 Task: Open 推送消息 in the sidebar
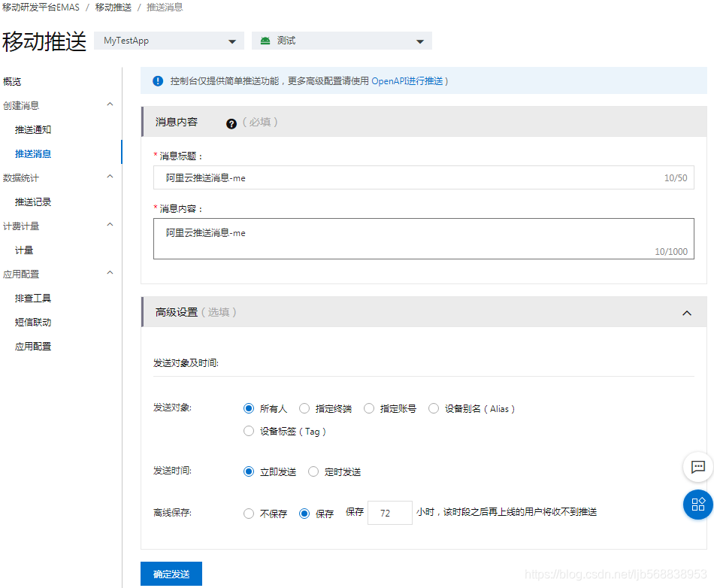(33, 154)
